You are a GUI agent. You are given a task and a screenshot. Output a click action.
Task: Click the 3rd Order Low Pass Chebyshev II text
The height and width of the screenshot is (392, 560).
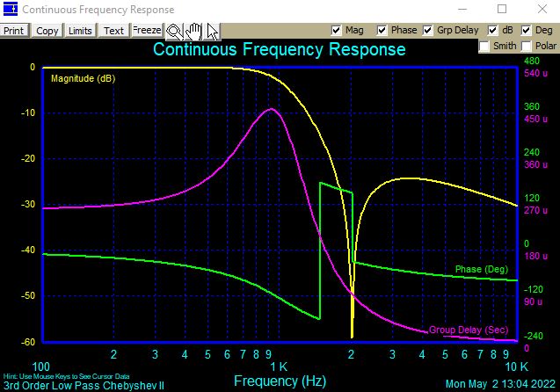pos(84,386)
